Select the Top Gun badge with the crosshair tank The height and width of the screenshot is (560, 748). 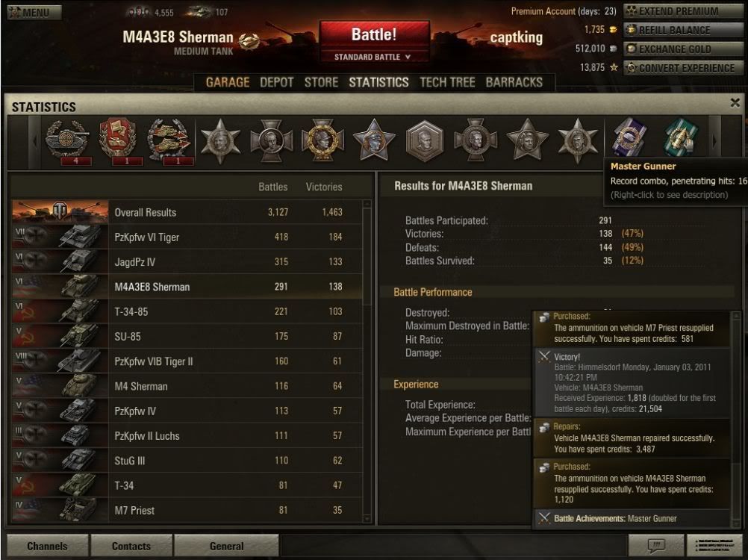[x=67, y=139]
